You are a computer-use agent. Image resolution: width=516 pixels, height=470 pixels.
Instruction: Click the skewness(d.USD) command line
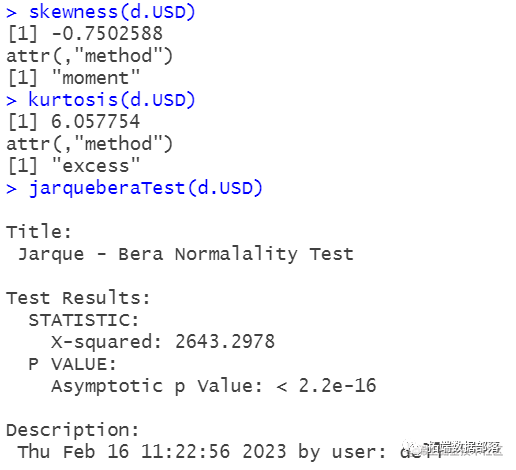(x=101, y=12)
